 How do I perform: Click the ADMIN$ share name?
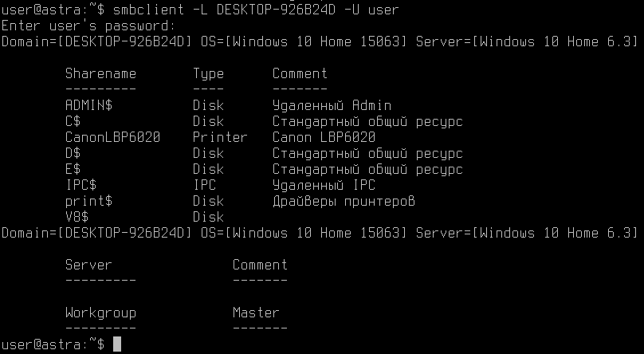point(88,105)
